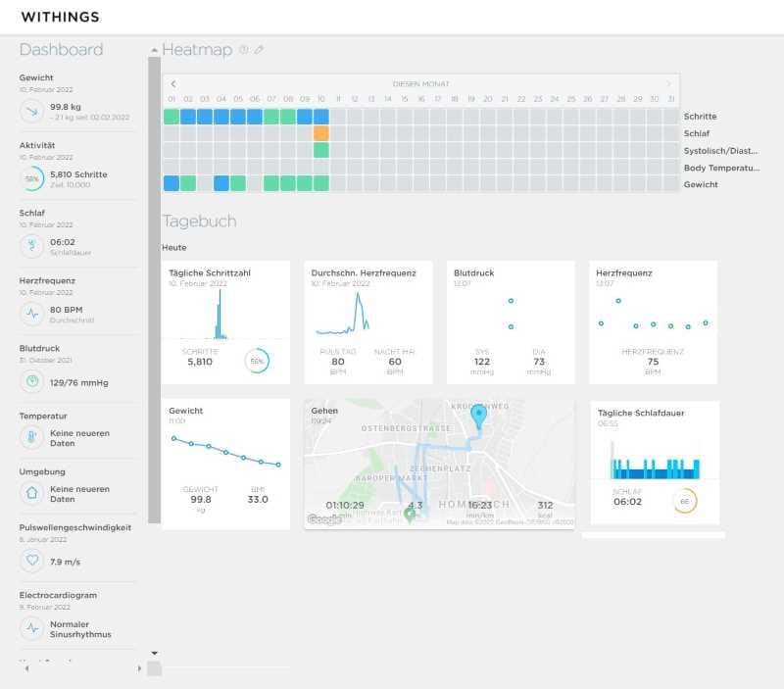Open the blood pressure icon beside 129/76 mmHg

pyautogui.click(x=32, y=381)
